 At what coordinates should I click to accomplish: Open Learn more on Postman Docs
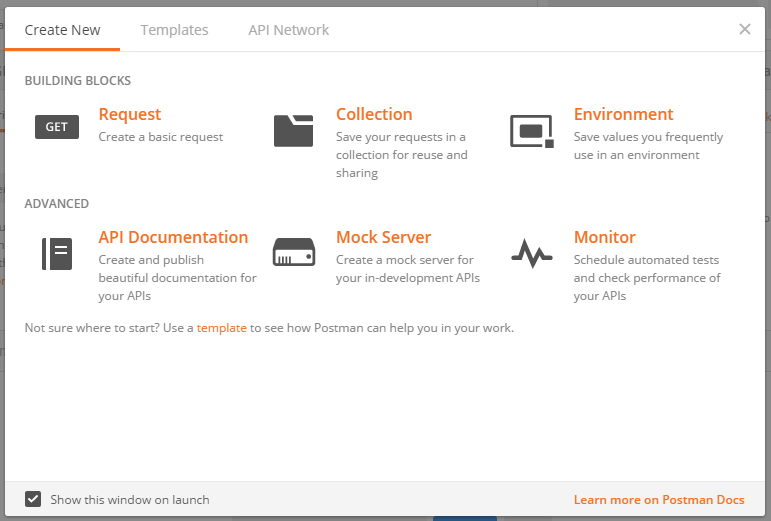click(659, 500)
